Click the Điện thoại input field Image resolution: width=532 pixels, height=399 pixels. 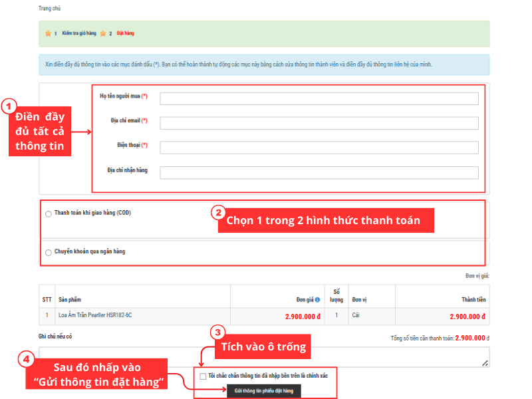[x=319, y=148]
